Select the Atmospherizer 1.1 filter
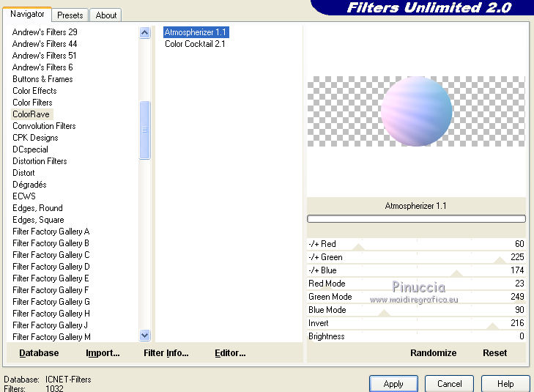 pos(196,32)
